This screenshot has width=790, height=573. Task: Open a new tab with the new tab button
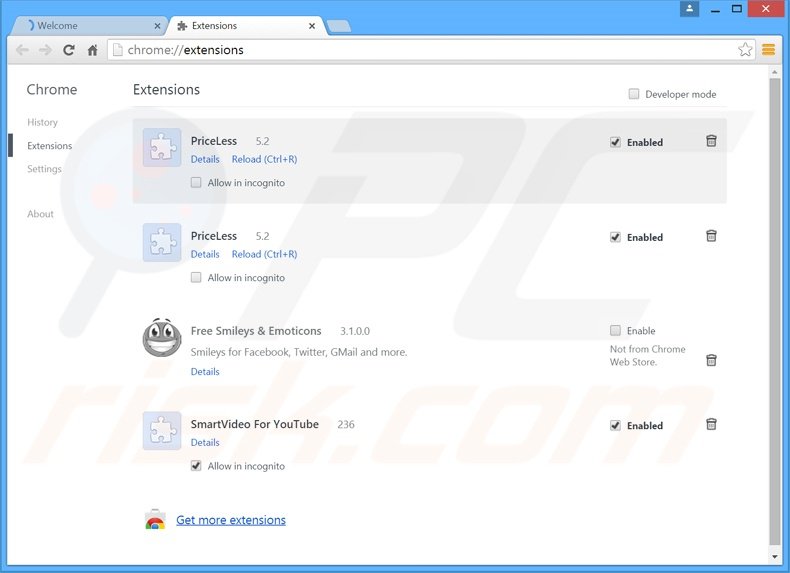pyautogui.click(x=339, y=26)
